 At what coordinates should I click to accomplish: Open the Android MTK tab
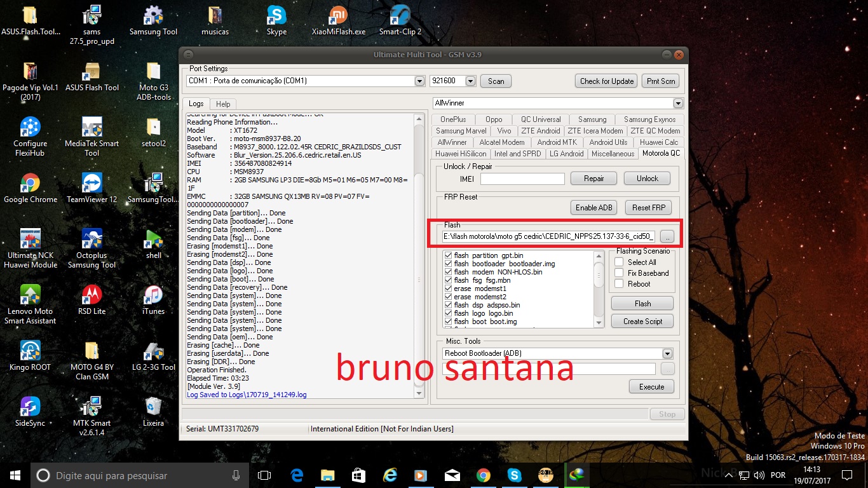(x=557, y=142)
